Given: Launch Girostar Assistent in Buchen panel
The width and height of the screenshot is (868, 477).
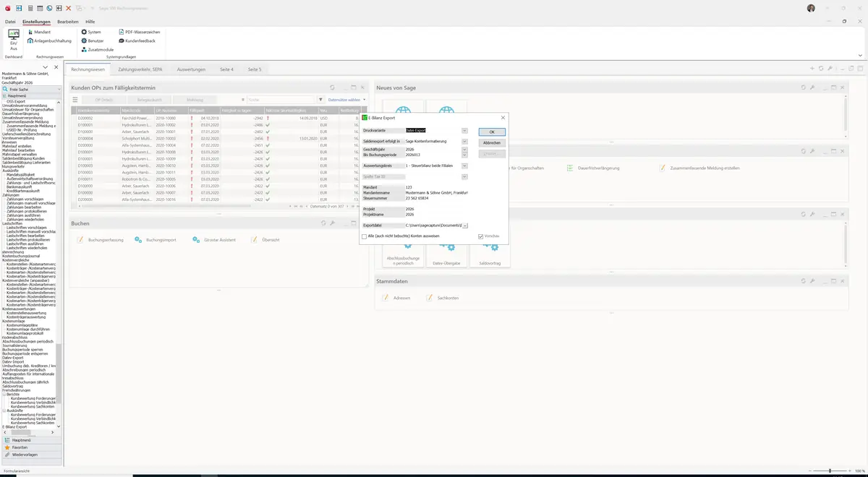Looking at the screenshot, I should (215, 240).
